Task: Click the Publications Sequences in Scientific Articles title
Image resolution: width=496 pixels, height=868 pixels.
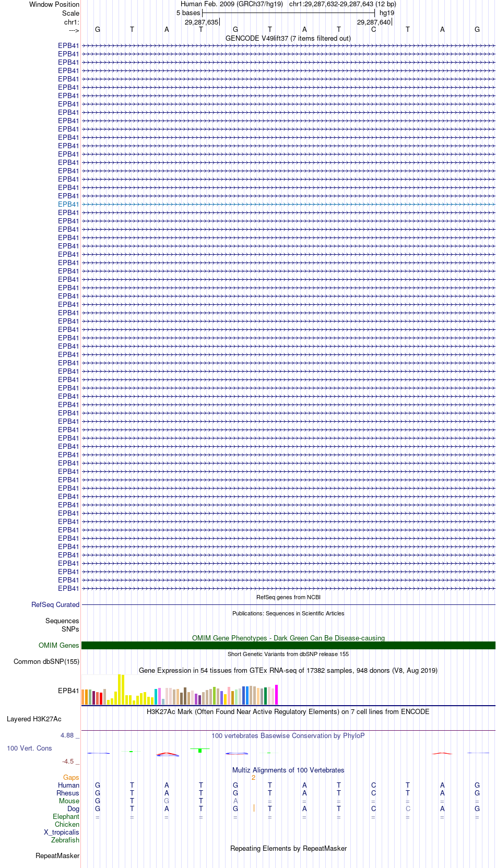Action: point(288,613)
